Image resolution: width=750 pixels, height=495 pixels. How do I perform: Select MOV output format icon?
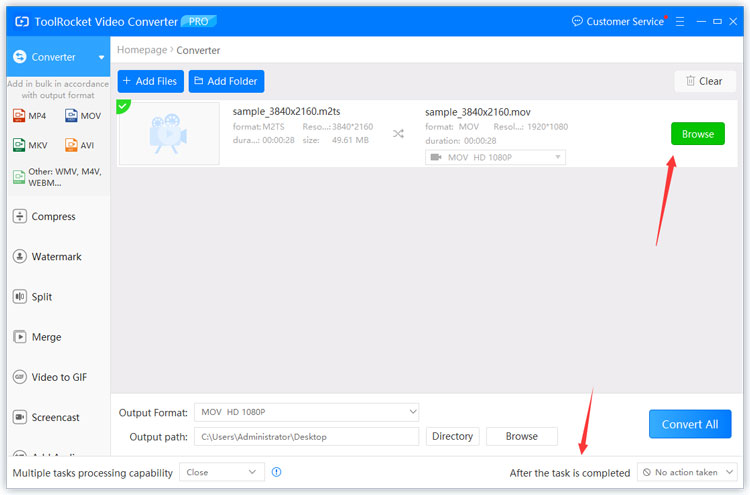83,116
